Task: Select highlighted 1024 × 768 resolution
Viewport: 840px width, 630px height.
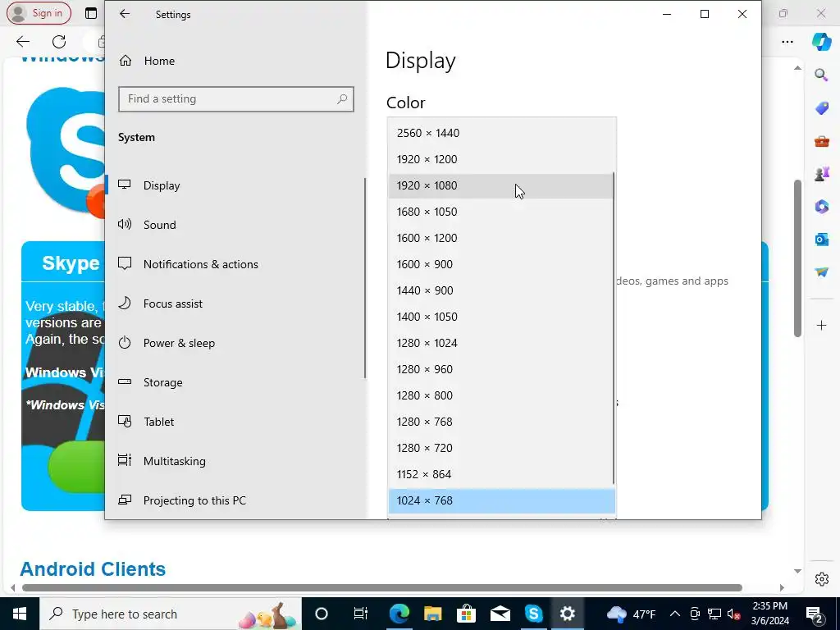Action: click(x=501, y=500)
